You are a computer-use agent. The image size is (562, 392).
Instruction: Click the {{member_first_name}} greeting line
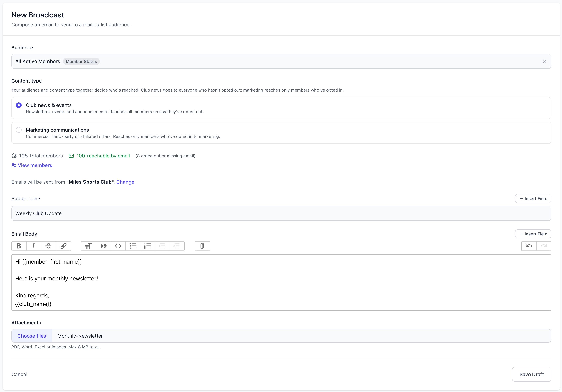pos(48,262)
